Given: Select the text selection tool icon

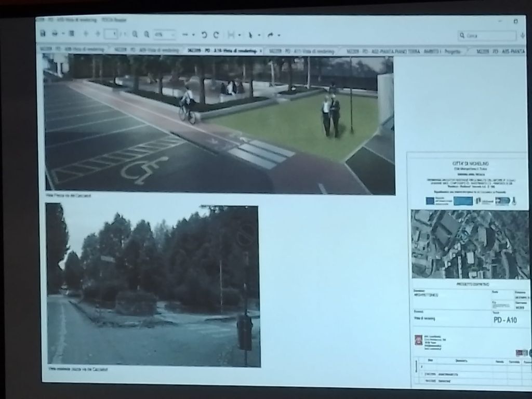Looking at the screenshot, I should [x=231, y=35].
